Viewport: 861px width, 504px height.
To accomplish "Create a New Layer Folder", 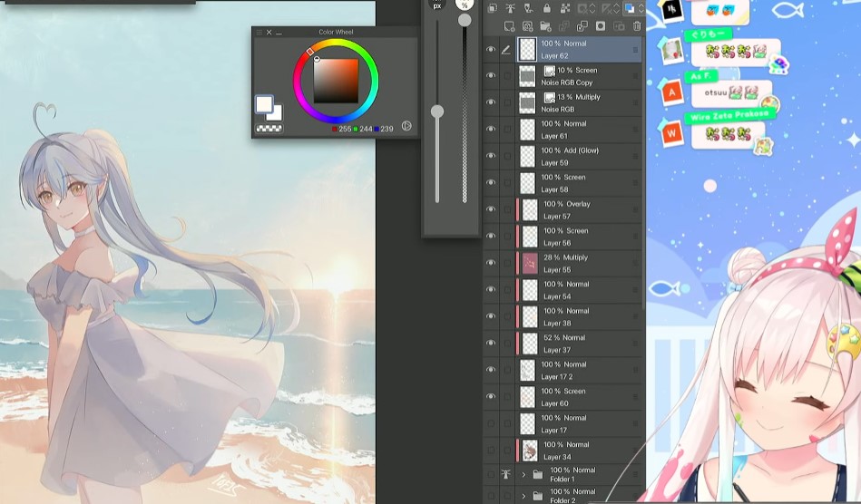I will 546,26.
